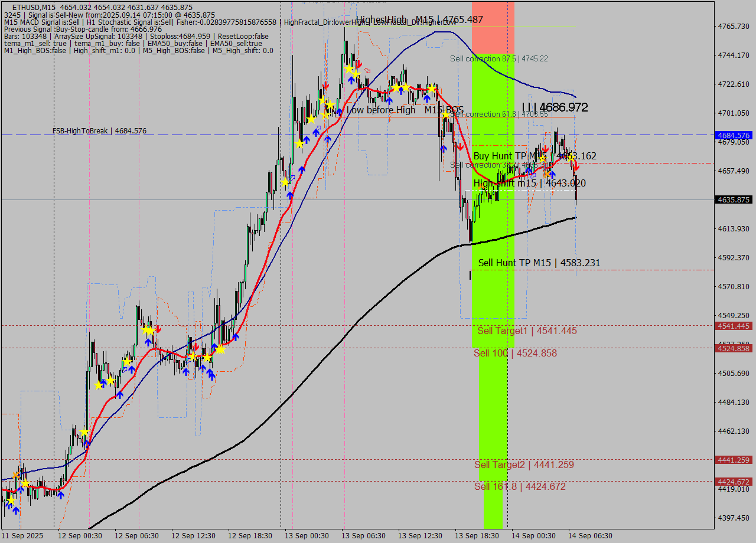Click the red 4424.672 price tag on the scale
This screenshot has width=756, height=543.
pyautogui.click(x=732, y=482)
